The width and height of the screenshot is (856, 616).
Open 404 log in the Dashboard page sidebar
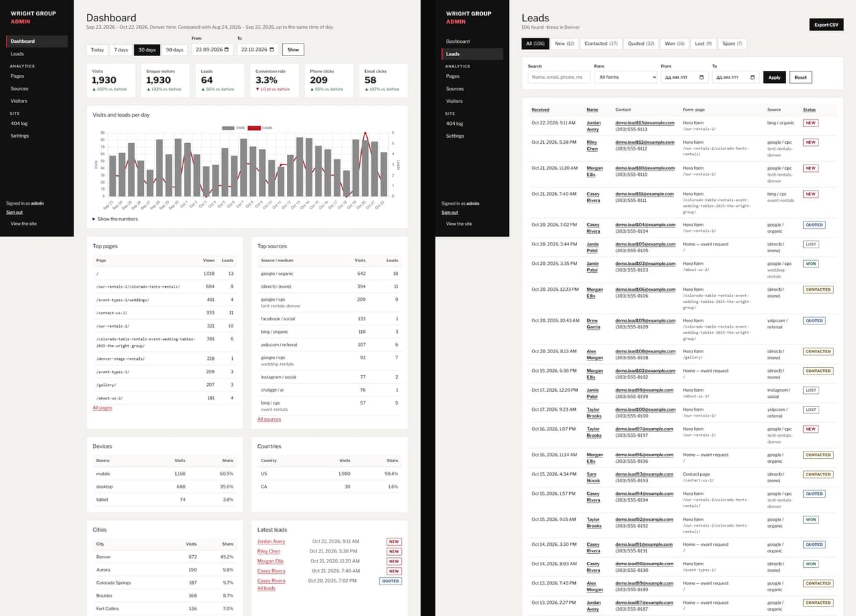tap(37, 123)
